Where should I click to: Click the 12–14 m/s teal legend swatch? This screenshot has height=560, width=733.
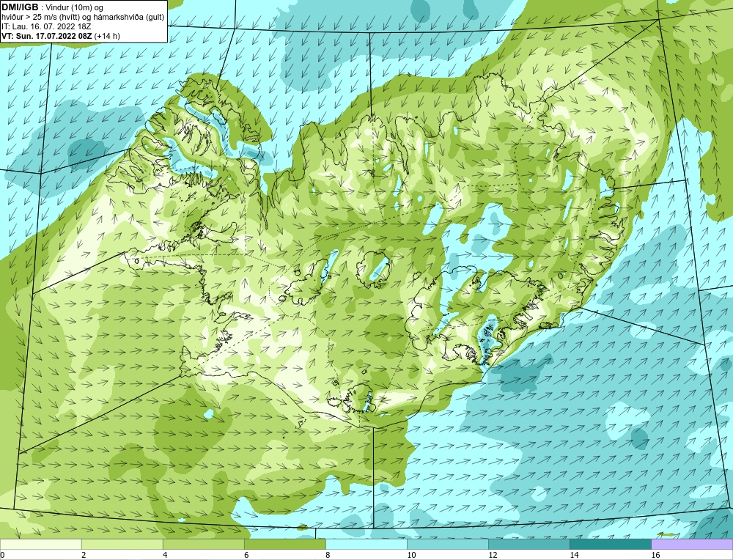(528, 544)
